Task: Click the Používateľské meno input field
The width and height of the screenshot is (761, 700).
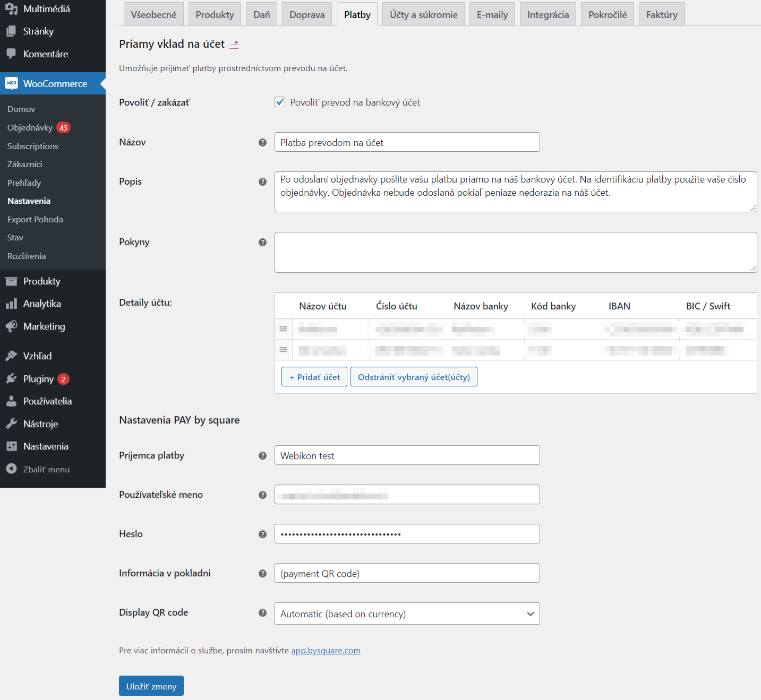Action: (407, 495)
